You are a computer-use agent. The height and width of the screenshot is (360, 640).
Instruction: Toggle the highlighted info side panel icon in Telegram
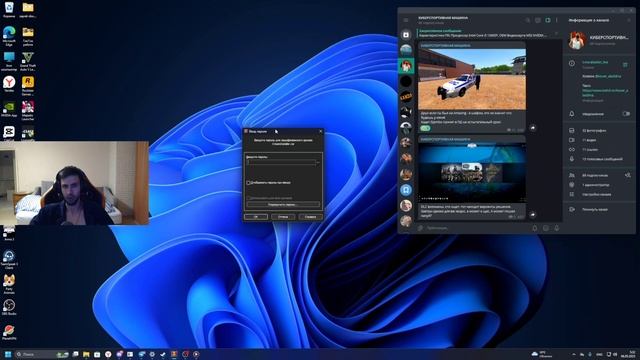pyautogui.click(x=547, y=20)
